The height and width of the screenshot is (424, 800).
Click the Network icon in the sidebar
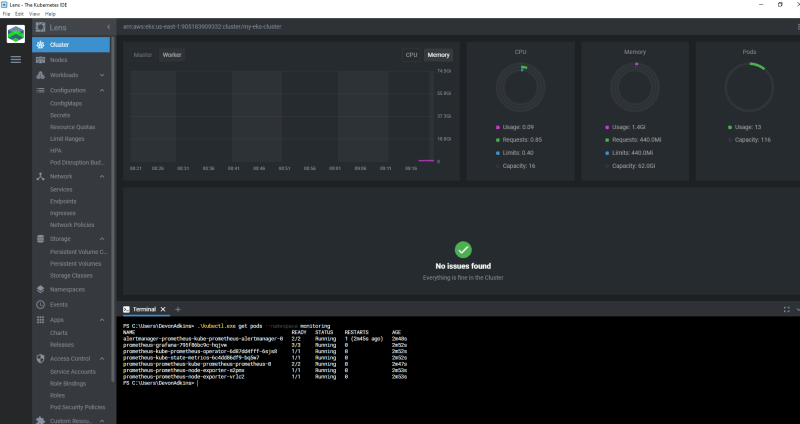40,177
